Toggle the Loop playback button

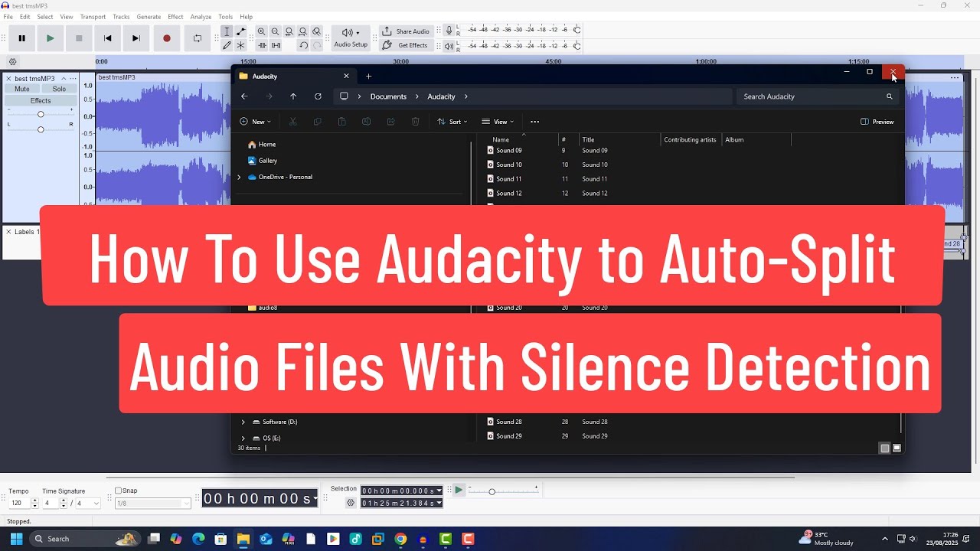point(197,38)
